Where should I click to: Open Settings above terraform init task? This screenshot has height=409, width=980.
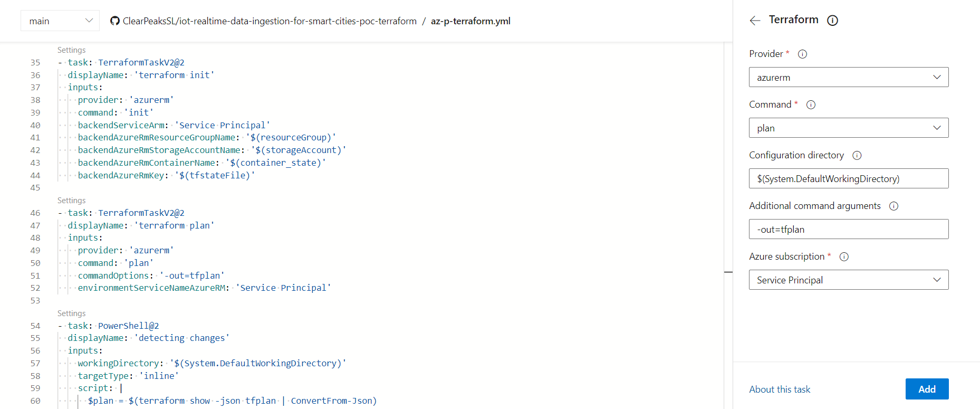[x=71, y=50]
